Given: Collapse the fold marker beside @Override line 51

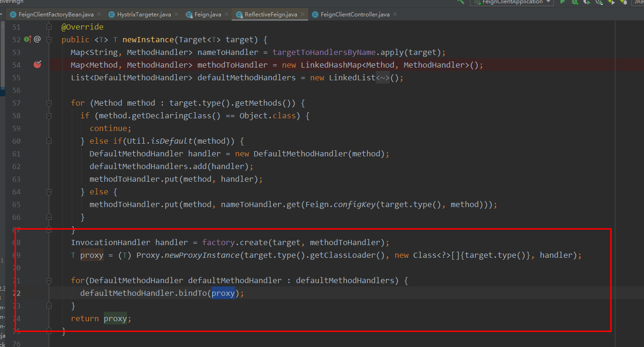Looking at the screenshot, I should tap(49, 27).
